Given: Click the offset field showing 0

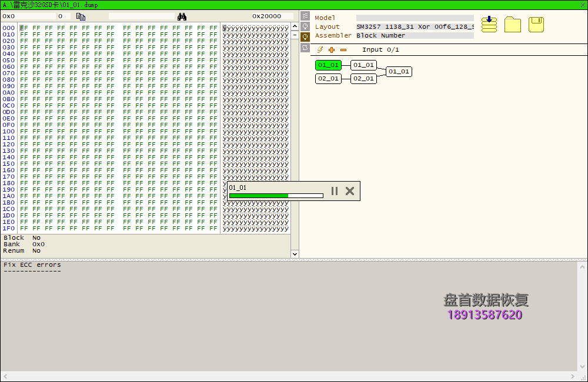Looking at the screenshot, I should pos(64,16).
